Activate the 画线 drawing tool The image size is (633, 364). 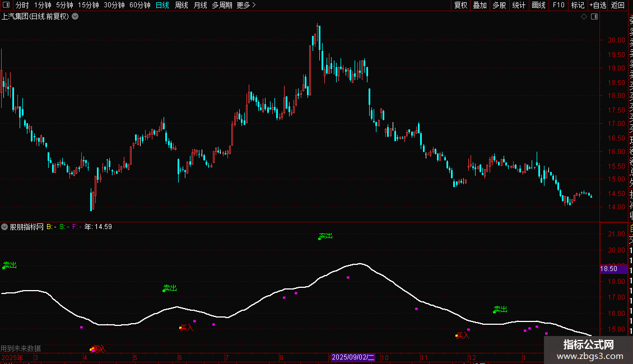pos(538,5)
